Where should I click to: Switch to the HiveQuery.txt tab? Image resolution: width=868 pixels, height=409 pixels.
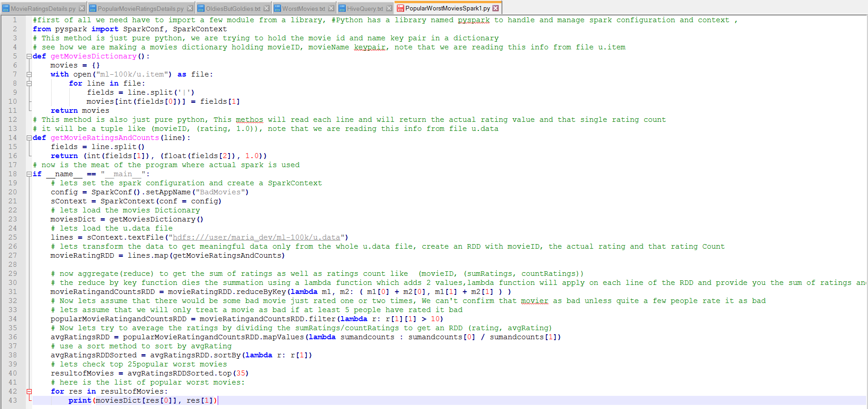pos(365,8)
